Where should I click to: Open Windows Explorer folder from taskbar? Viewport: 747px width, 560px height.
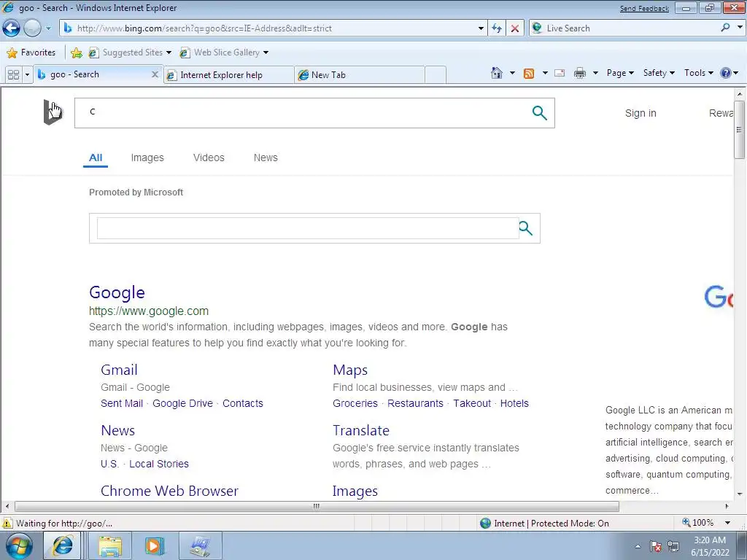110,546
